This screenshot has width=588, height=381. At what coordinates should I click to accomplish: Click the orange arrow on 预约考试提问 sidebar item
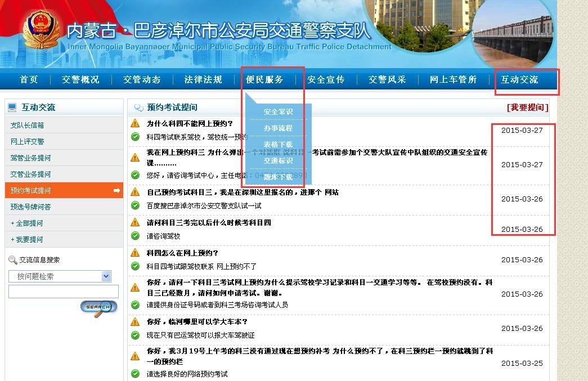click(x=116, y=190)
